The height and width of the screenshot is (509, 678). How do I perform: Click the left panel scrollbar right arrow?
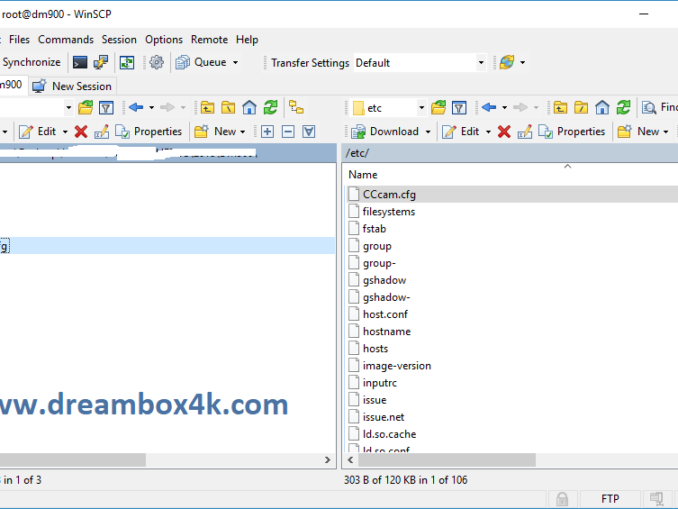327,460
